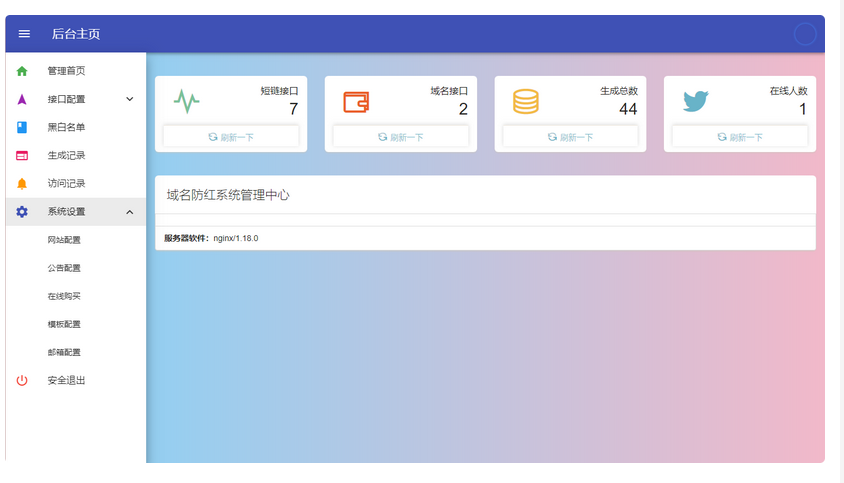Open the hamburger menu icon
844x483 pixels.
coord(24,34)
